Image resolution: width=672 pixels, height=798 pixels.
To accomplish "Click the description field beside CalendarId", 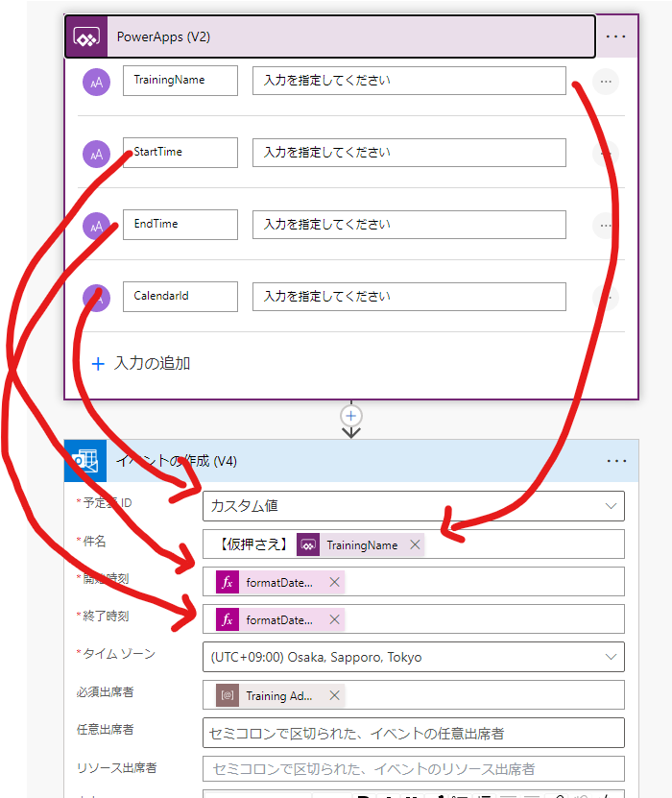I will (x=409, y=297).
